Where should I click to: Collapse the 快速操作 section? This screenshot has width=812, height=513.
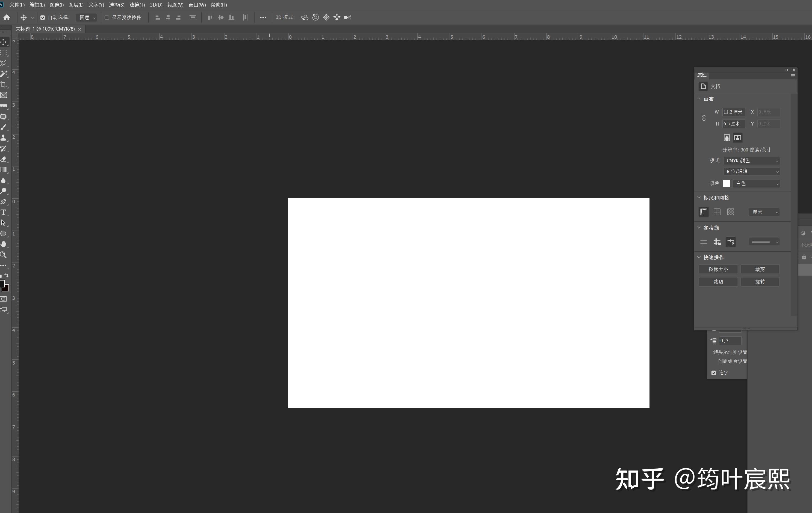pyautogui.click(x=699, y=257)
